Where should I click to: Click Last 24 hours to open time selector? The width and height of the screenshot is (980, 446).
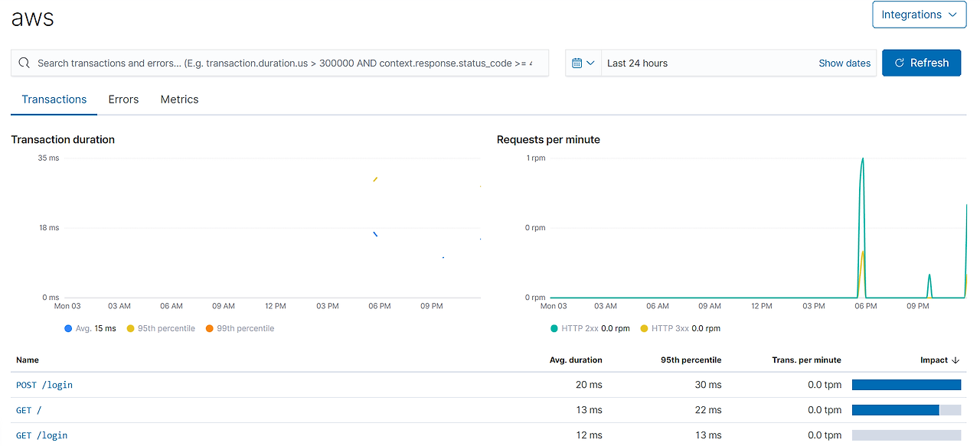click(635, 63)
